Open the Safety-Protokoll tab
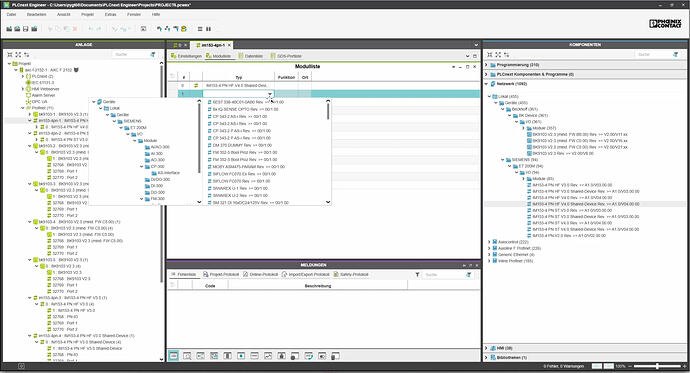 tap(351, 274)
